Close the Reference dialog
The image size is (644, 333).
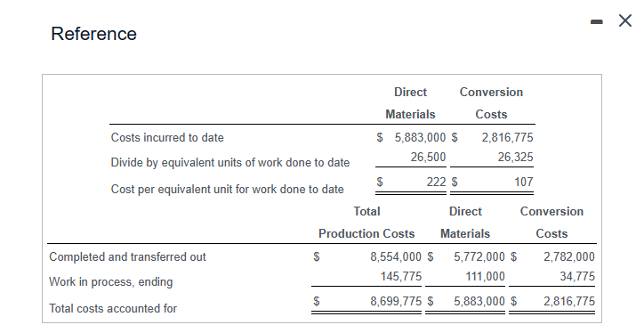625,20
